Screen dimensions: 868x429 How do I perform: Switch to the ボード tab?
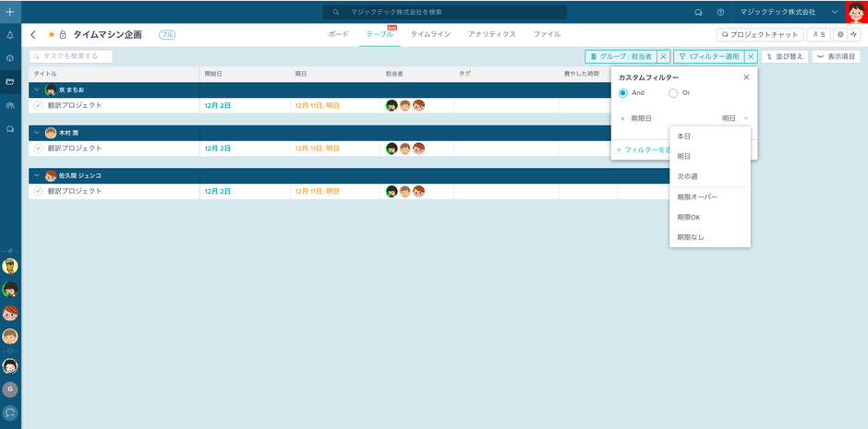point(339,34)
